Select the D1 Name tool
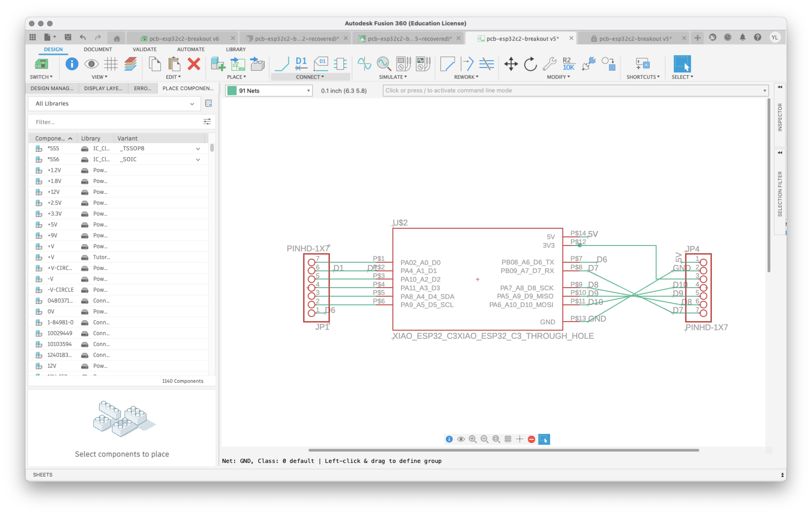The height and width of the screenshot is (515, 812). [x=301, y=64]
